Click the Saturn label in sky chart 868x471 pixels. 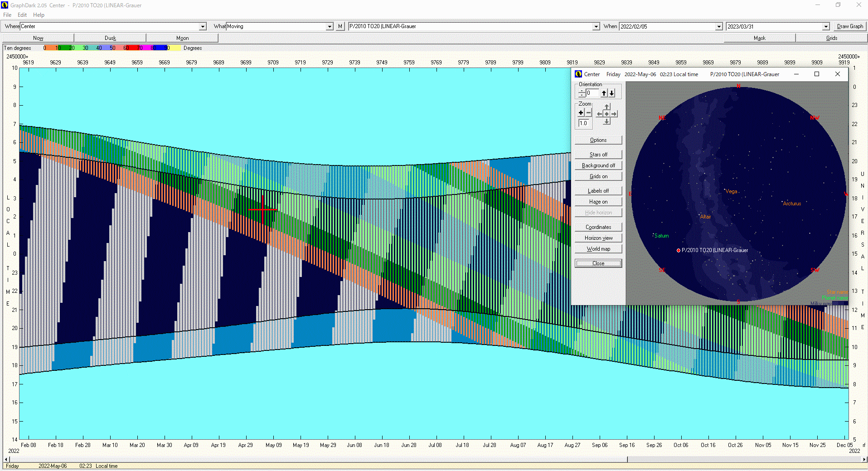[x=661, y=236]
